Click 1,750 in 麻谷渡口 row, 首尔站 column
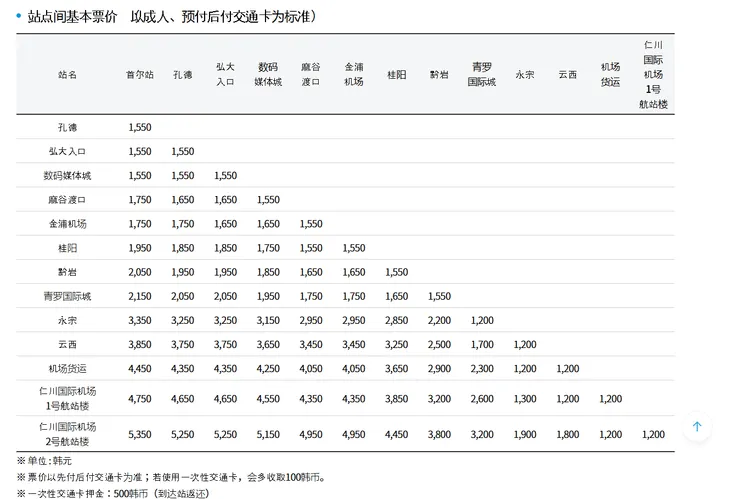The width and height of the screenshot is (740, 499). 140,200
